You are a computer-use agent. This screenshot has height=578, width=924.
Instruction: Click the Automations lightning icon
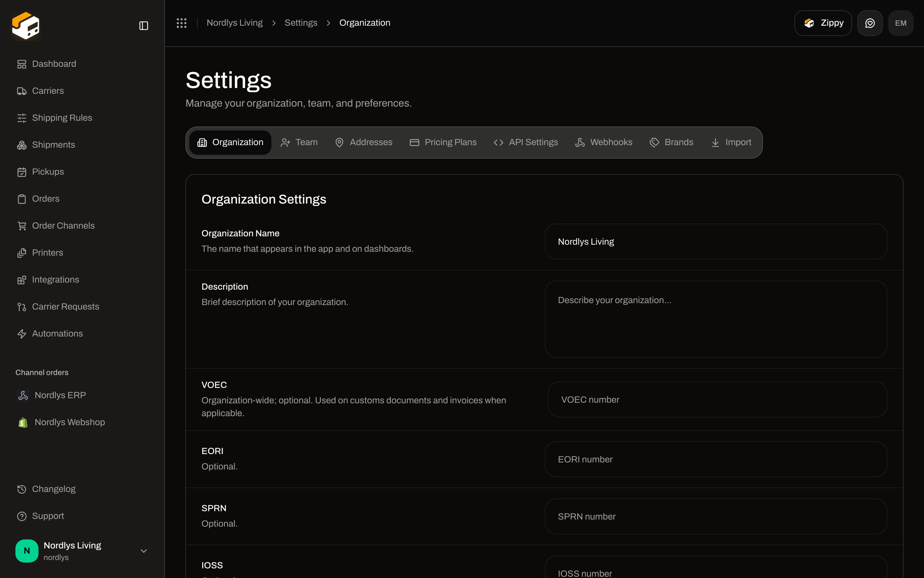pyautogui.click(x=22, y=334)
